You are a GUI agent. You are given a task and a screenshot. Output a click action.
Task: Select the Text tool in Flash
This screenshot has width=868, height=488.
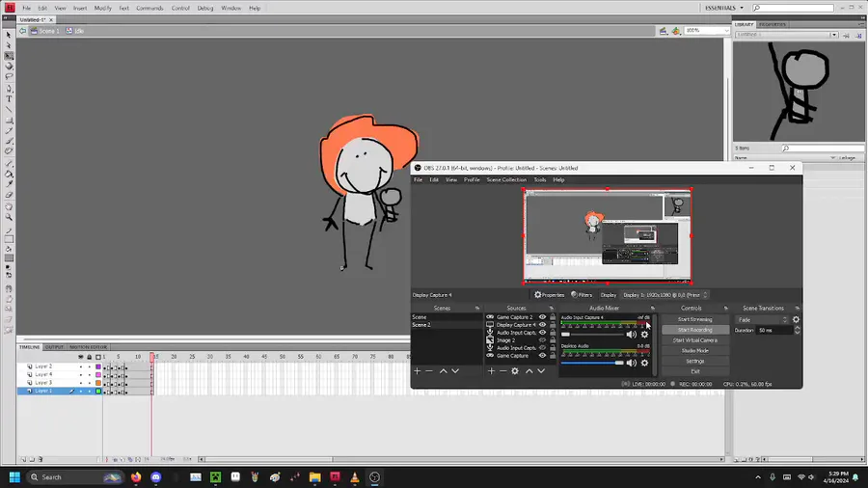(9, 99)
